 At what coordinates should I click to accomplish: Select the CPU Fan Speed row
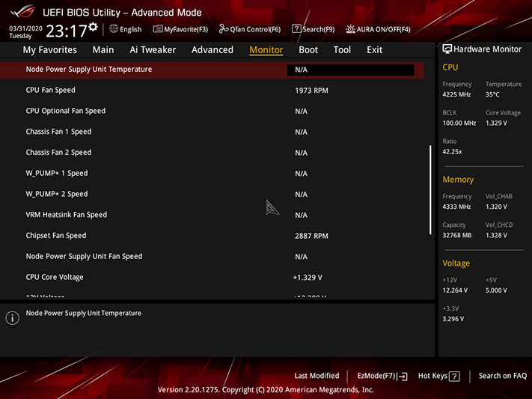[212, 91]
